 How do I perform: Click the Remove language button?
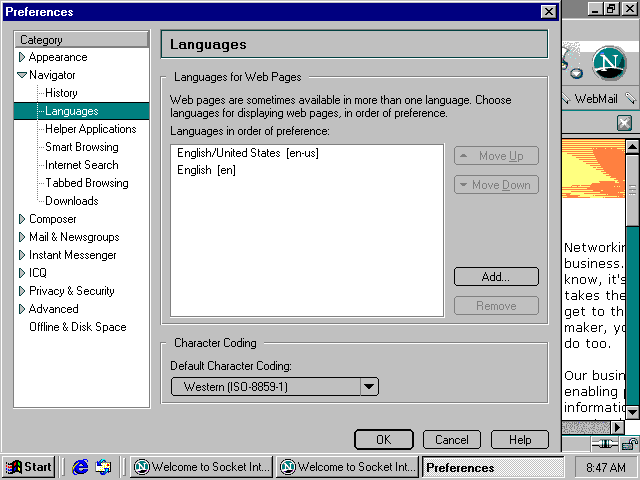[496, 306]
